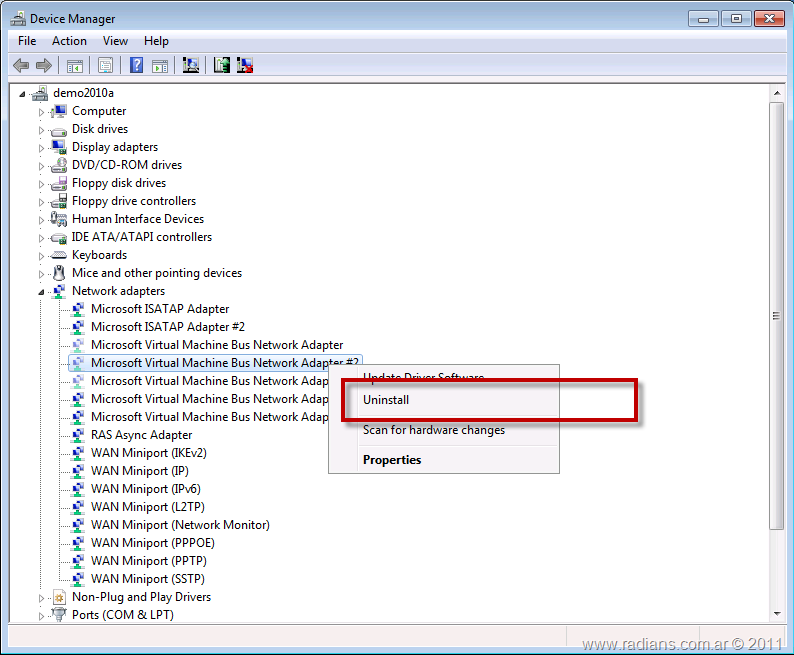Choose Uninstall from the context menu
794x655 pixels.
pos(386,400)
